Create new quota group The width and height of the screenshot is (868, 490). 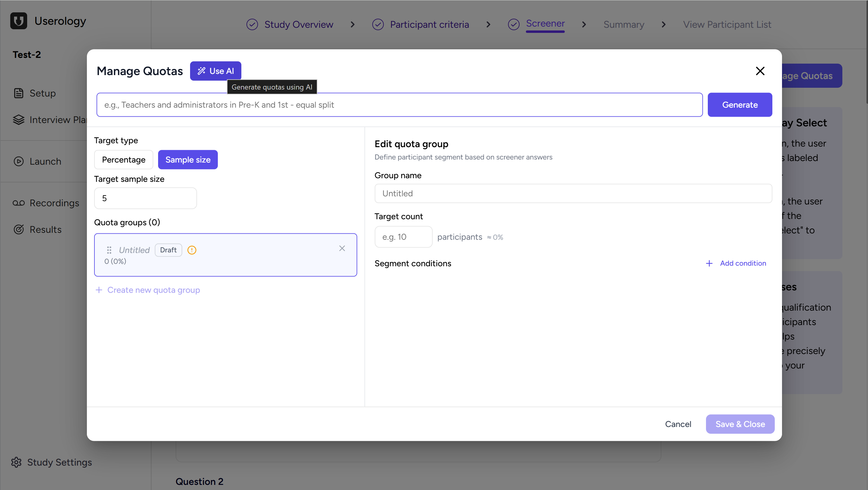153,289
